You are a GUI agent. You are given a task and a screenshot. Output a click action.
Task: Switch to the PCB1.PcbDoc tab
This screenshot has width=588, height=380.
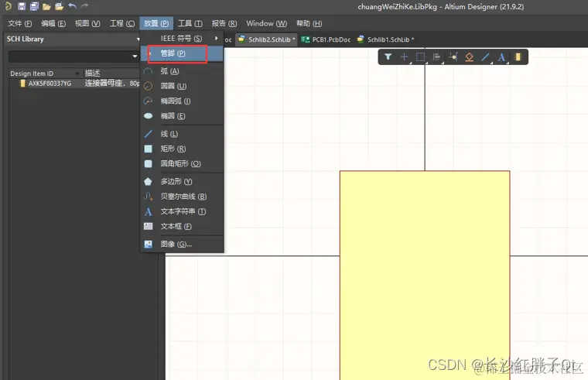pos(326,39)
